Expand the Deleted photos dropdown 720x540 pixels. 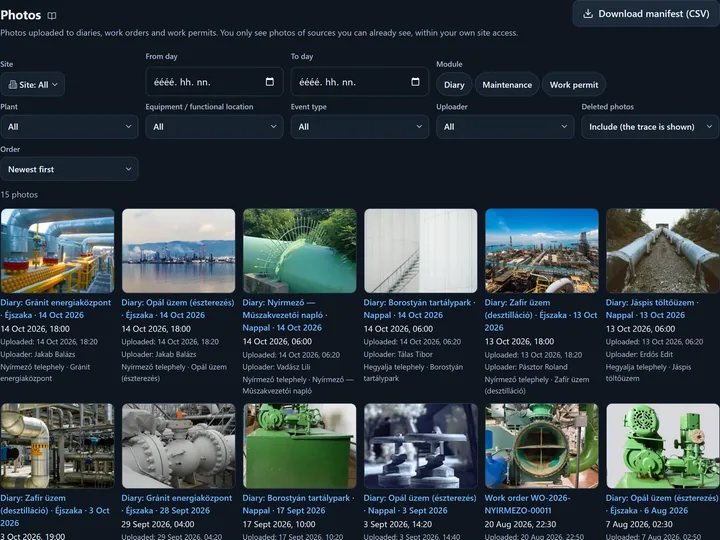[650, 127]
